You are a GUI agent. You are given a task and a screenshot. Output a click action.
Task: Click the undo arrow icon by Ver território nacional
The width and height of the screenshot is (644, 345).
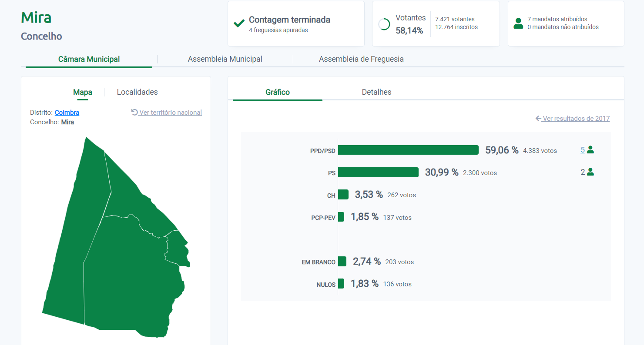point(134,112)
